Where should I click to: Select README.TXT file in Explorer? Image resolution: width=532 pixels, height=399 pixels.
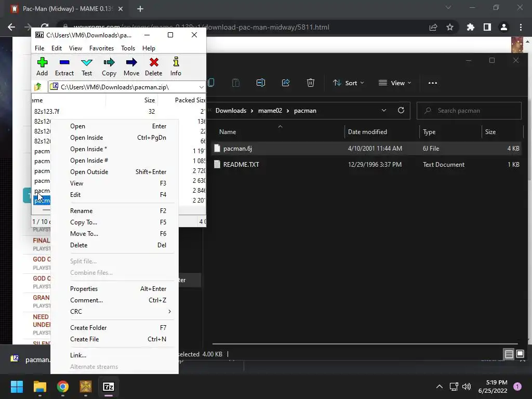coord(366,165)
